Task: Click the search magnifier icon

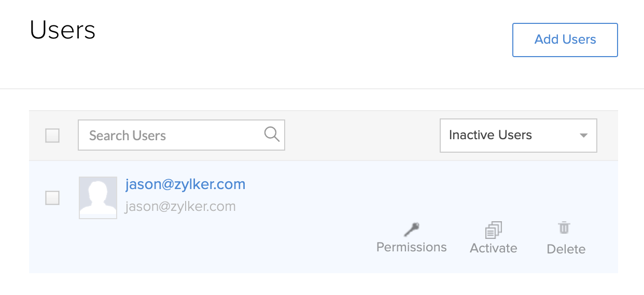Action: (272, 135)
